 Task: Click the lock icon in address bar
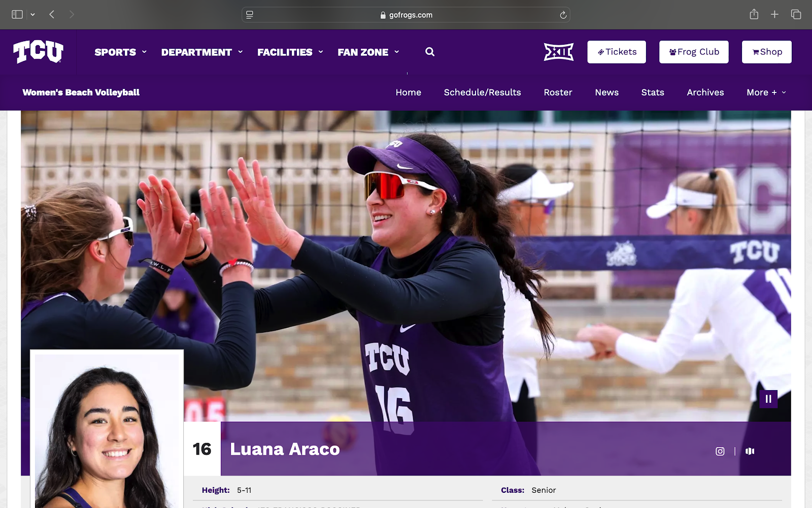[383, 15]
